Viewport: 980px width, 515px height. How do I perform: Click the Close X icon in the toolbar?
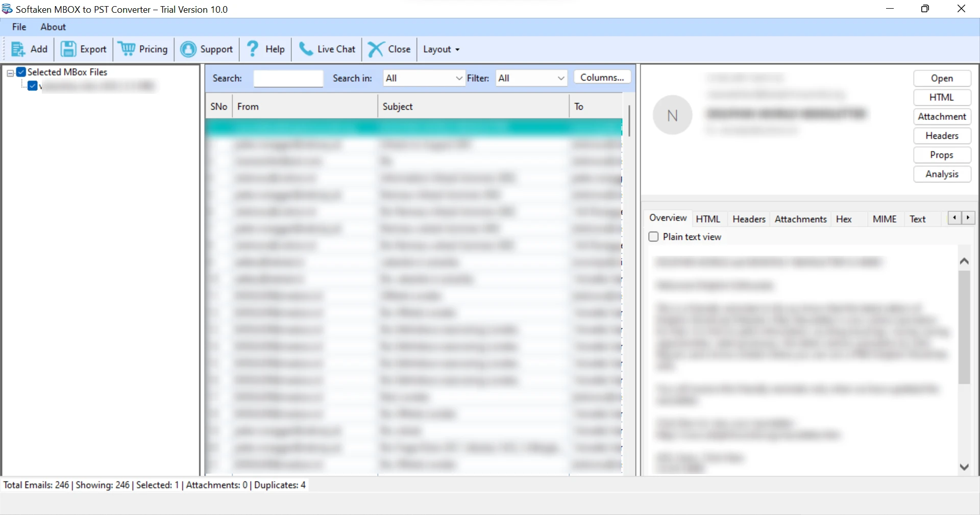click(x=376, y=49)
